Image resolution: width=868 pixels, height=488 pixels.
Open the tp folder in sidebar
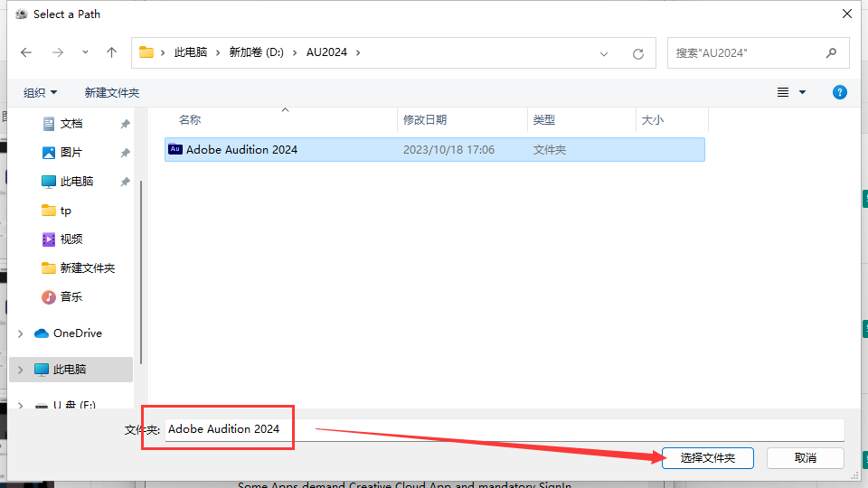point(65,211)
